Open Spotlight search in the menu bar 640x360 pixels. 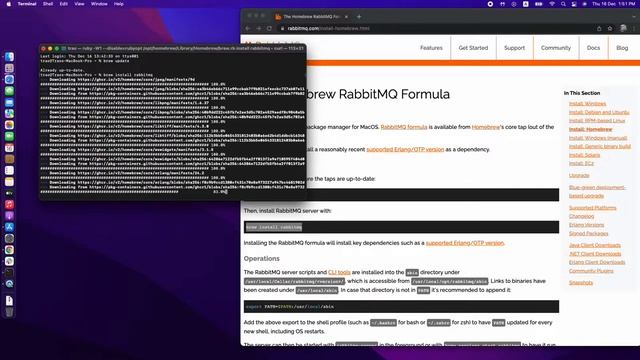tap(563, 4)
